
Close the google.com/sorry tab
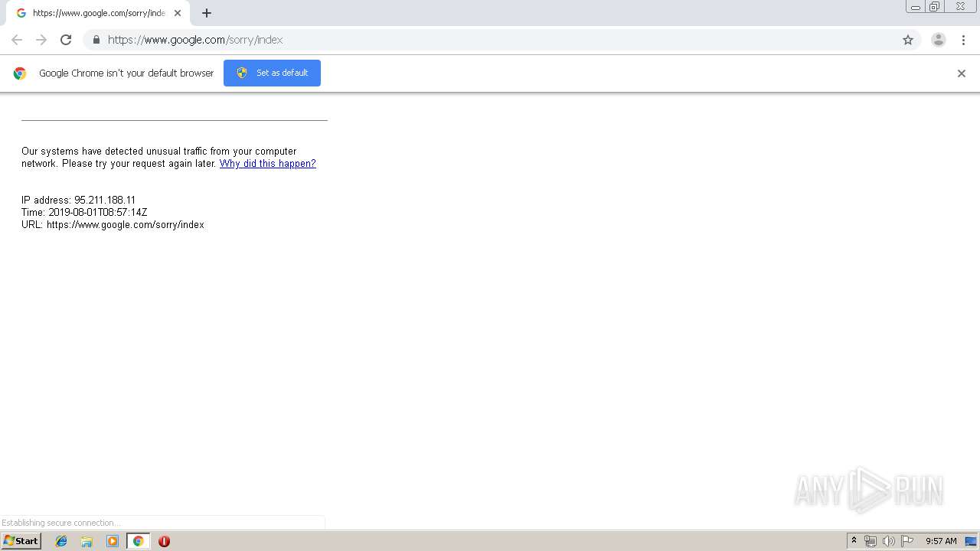click(x=178, y=13)
